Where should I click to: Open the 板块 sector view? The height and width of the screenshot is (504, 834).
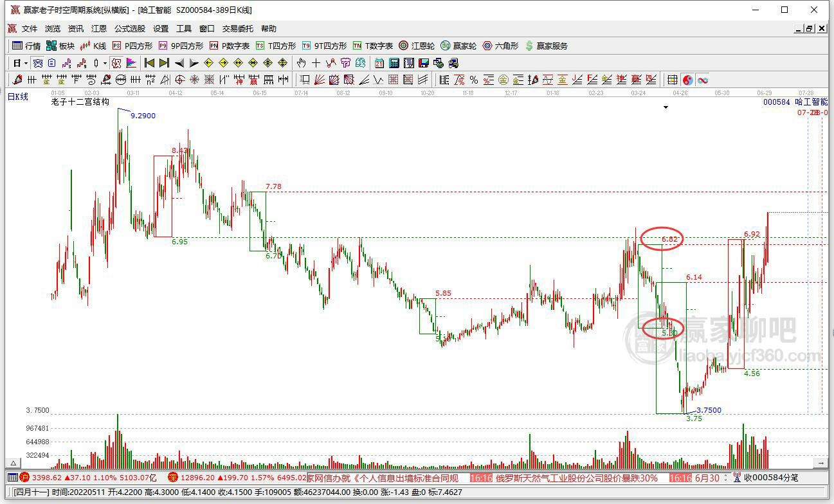[60, 46]
